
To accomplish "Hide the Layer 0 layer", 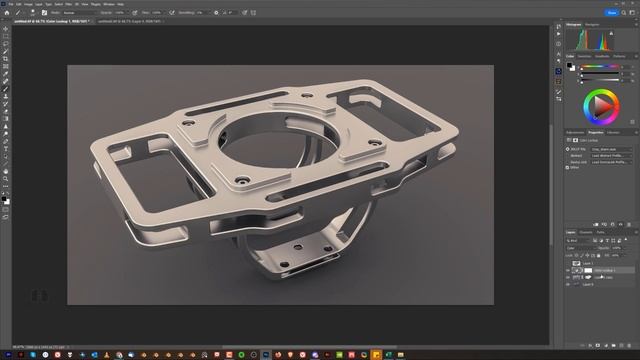I will click(x=568, y=284).
